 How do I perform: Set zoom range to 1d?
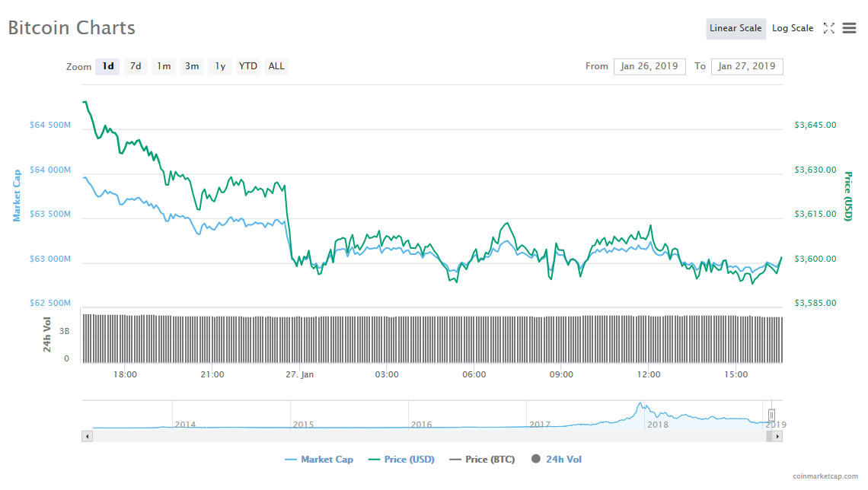pos(107,66)
